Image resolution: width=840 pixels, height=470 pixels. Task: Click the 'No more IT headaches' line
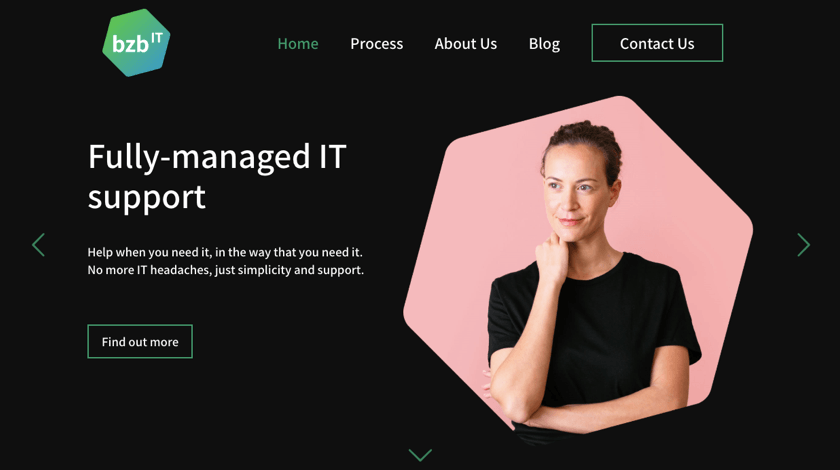226,270
